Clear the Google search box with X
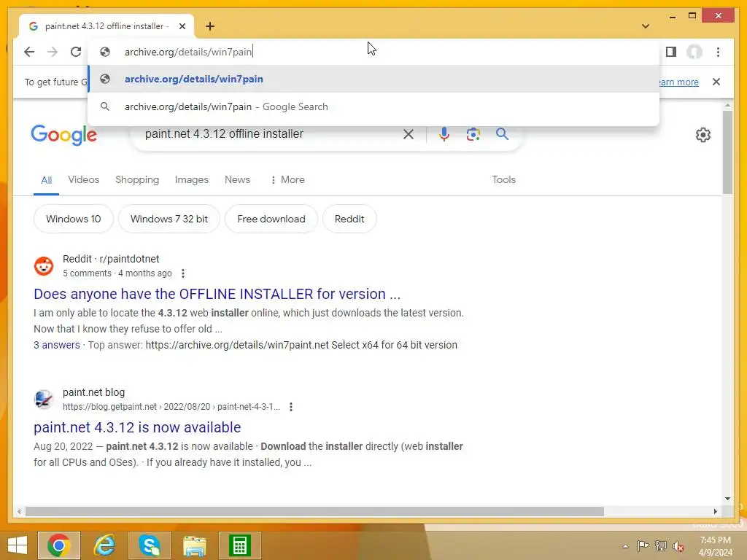The image size is (747, 560). [409, 134]
